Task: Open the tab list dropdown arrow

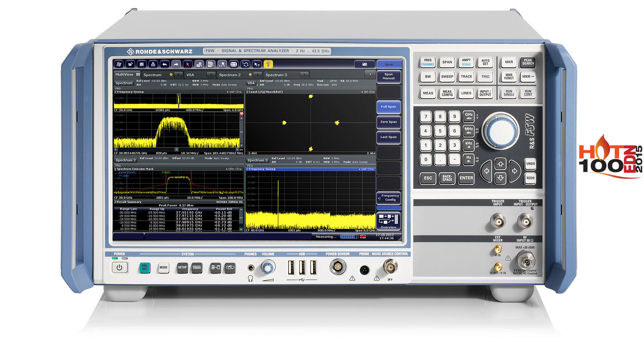Action: point(371,75)
